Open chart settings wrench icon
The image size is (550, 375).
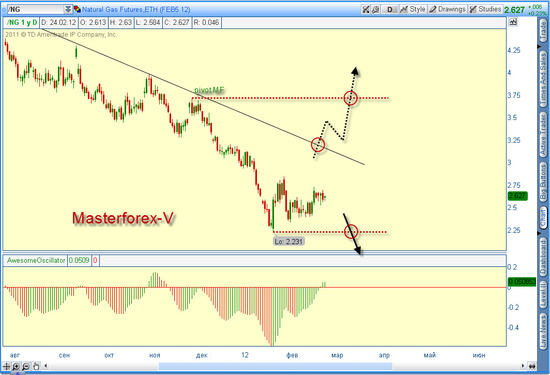point(375,9)
